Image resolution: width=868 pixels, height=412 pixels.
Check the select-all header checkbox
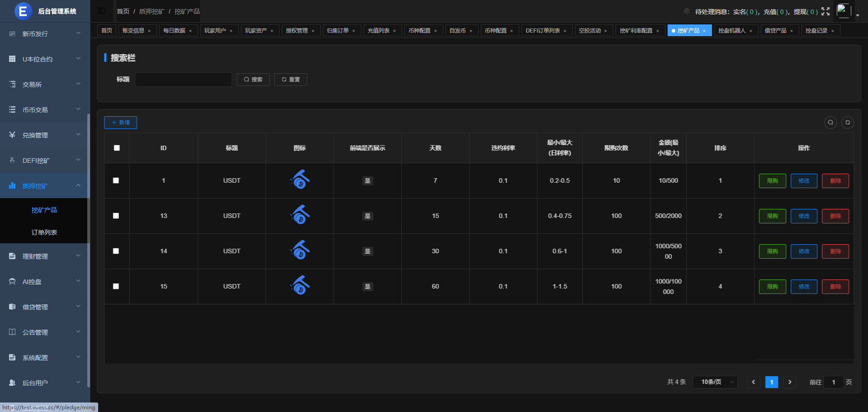(x=117, y=148)
